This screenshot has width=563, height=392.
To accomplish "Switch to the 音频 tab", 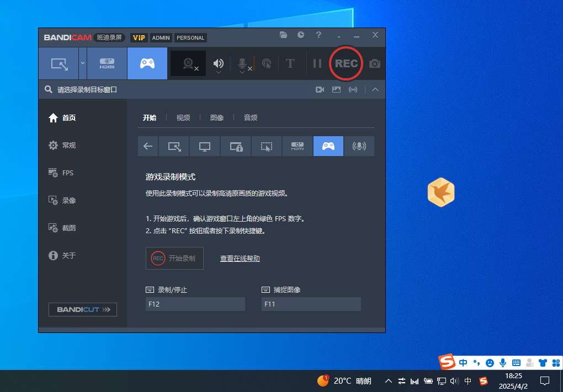I will click(250, 117).
